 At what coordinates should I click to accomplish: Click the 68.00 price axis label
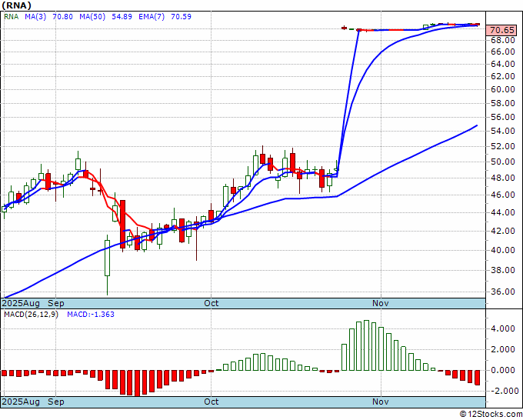click(x=503, y=40)
